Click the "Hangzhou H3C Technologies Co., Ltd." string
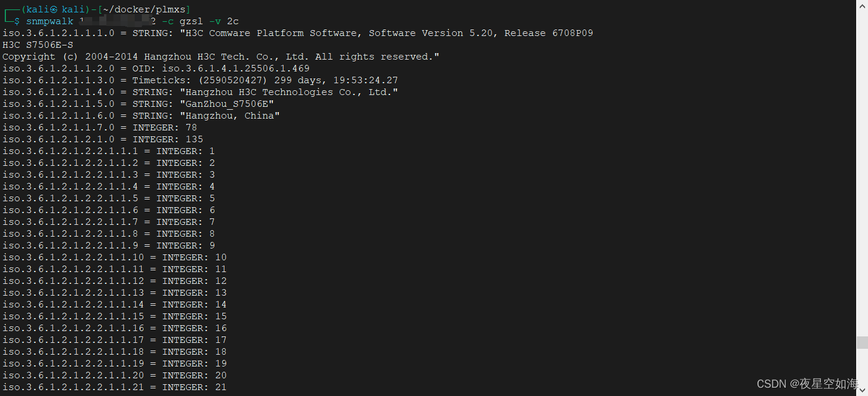Screen dimensions: 868x396 point(291,92)
